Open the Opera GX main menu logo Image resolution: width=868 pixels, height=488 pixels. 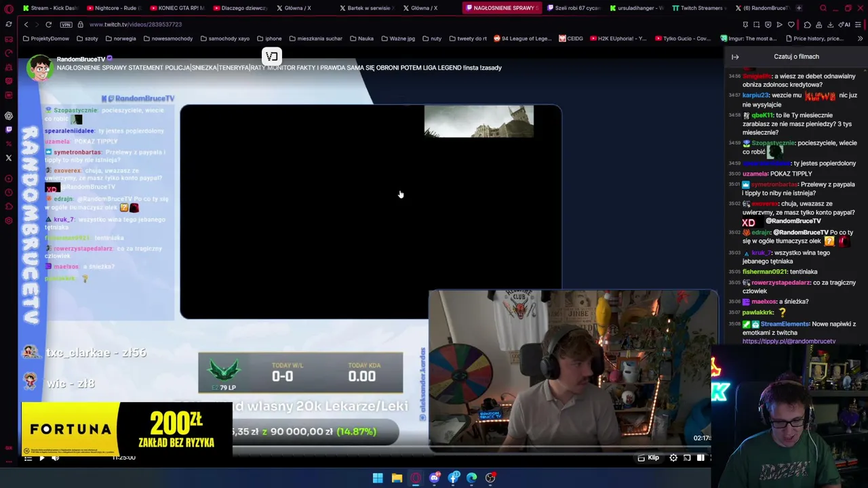(9, 9)
